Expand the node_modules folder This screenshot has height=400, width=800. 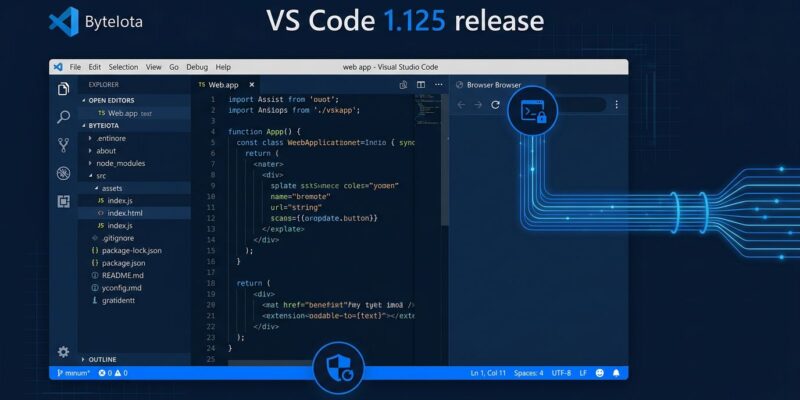[x=90, y=163]
